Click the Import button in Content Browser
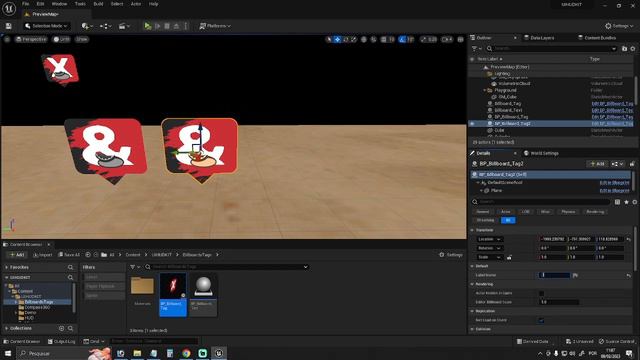The image size is (640, 360). click(42, 255)
